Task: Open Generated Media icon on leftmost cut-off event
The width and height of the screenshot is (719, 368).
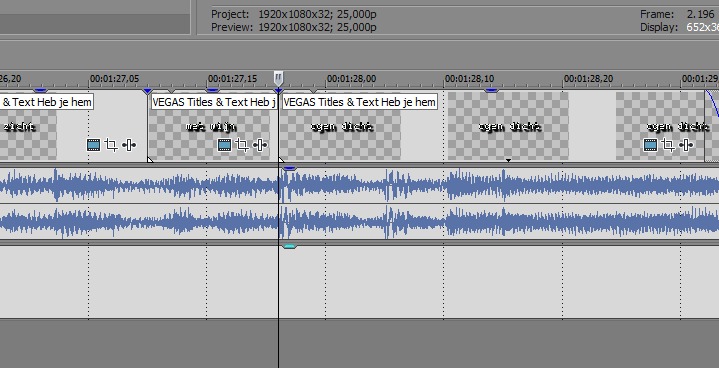Action: (93, 145)
